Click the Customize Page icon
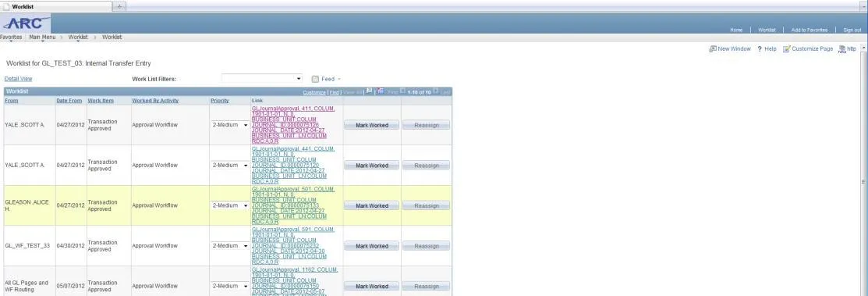This screenshot has width=868, height=296. (x=786, y=48)
